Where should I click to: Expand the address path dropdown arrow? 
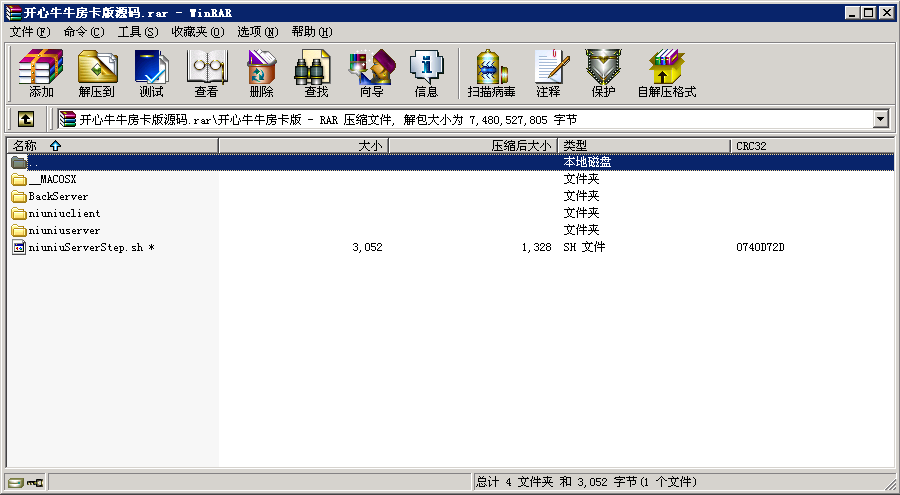pos(881,119)
